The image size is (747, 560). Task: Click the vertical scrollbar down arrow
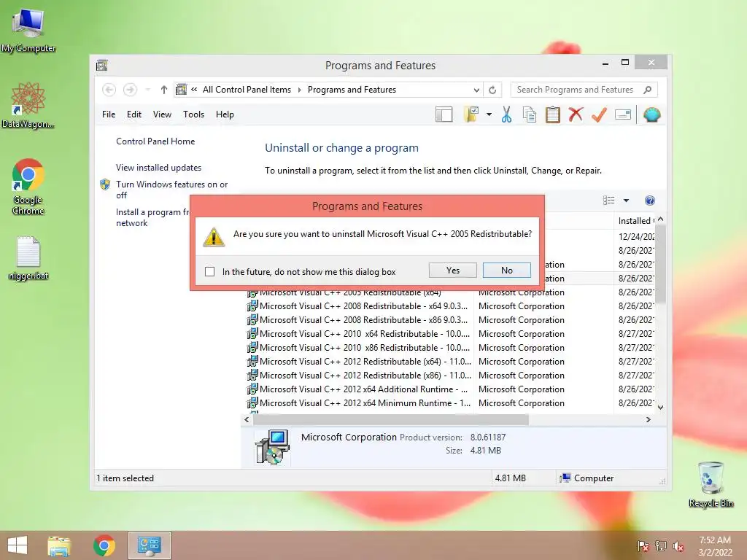point(660,407)
